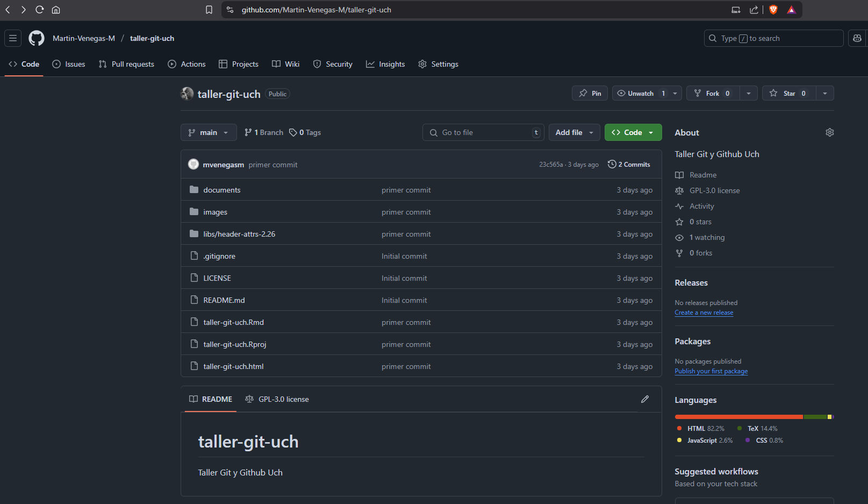Open the README.md file

coord(224,300)
